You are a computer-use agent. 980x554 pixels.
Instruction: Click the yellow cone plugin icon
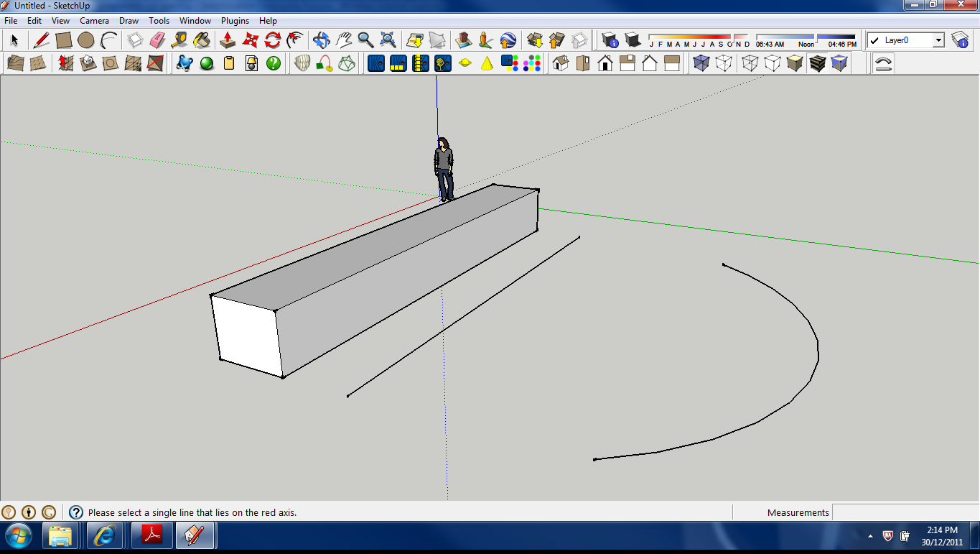[x=487, y=63]
